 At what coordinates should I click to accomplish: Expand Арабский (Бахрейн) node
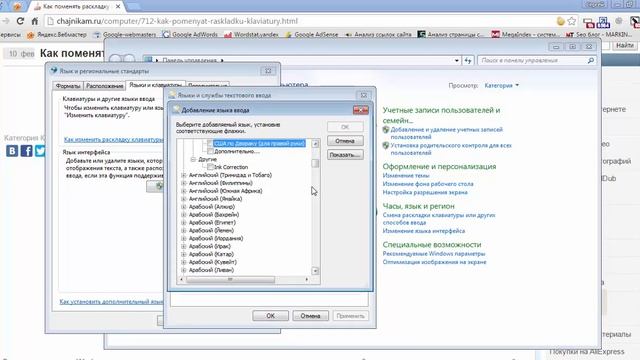[184, 215]
